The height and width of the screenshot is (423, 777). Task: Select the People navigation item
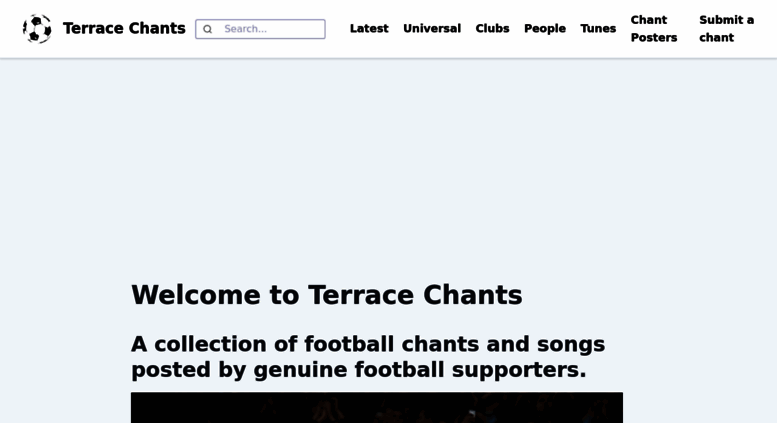[545, 29]
